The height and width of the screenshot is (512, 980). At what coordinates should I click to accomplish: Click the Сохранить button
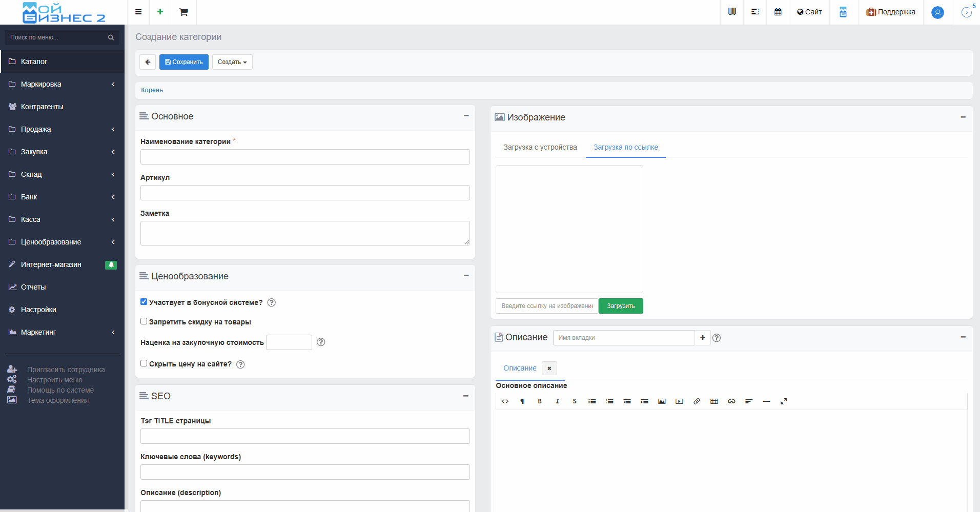184,62
